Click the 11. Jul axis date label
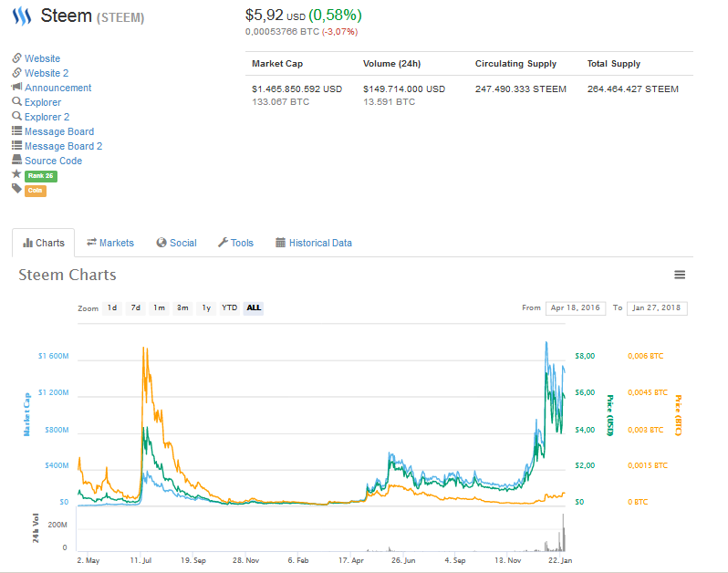Image resolution: width=728 pixels, height=573 pixels. (x=140, y=560)
